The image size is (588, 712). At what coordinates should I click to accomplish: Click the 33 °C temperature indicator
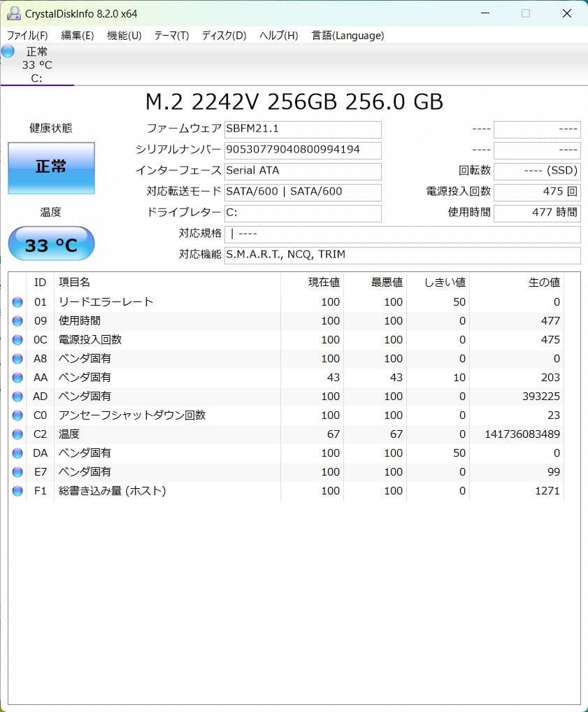point(50,243)
